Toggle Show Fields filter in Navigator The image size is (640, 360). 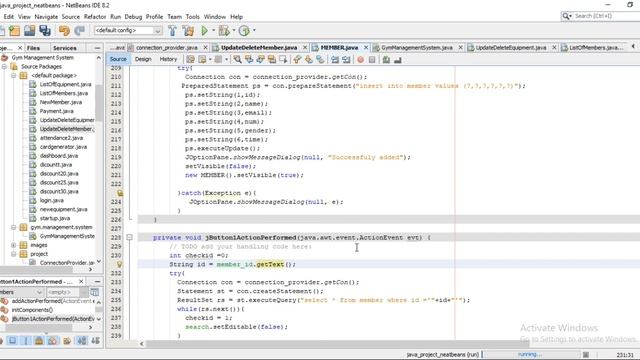13,340
